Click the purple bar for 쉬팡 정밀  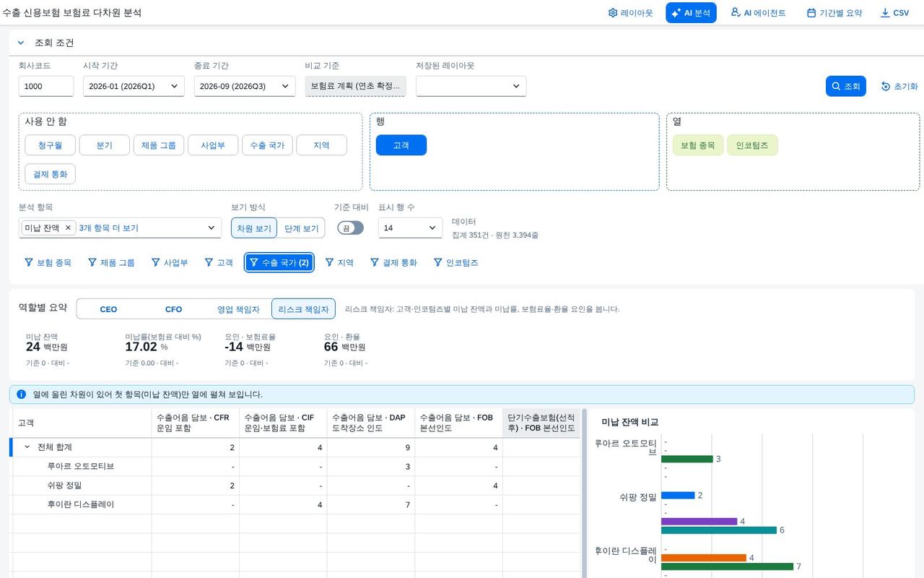pos(699,521)
